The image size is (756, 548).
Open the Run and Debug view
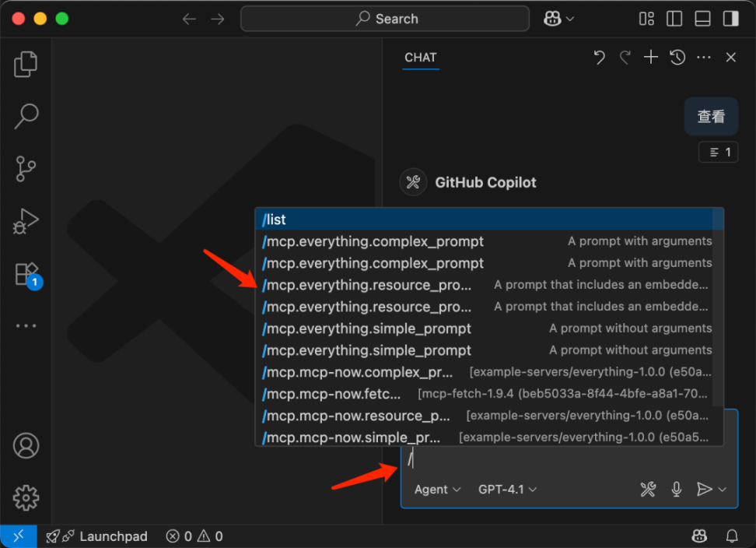pos(26,221)
